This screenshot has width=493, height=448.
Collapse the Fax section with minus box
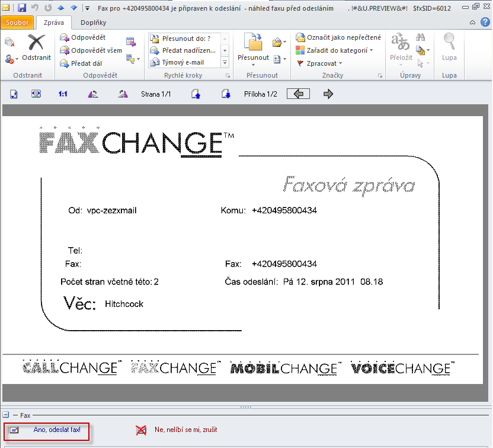click(6, 415)
